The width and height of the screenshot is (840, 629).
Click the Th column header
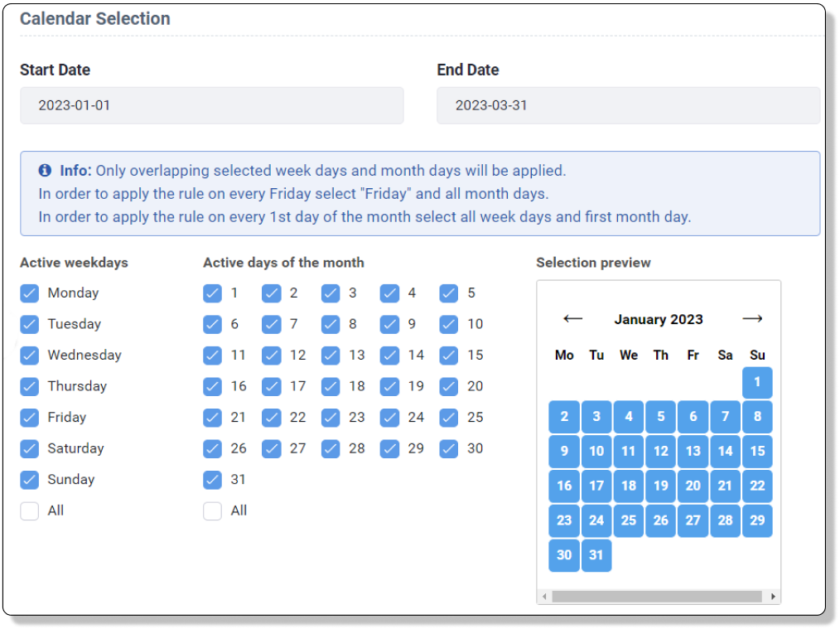660,356
